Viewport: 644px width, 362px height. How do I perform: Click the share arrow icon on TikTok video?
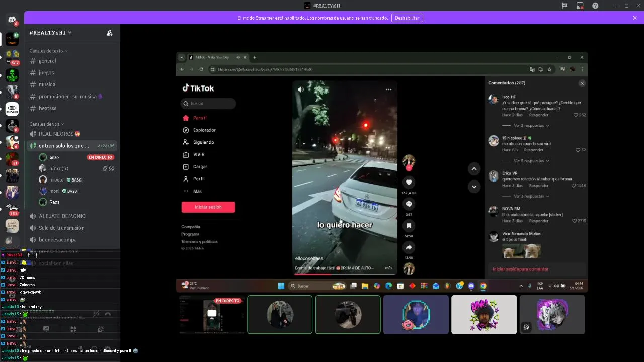409,247
